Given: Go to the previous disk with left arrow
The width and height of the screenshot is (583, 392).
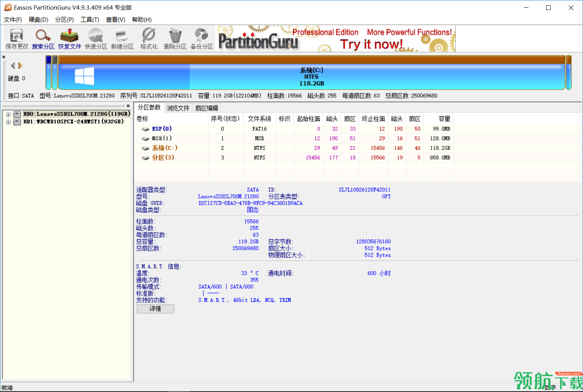Looking at the screenshot, I should 13,66.
